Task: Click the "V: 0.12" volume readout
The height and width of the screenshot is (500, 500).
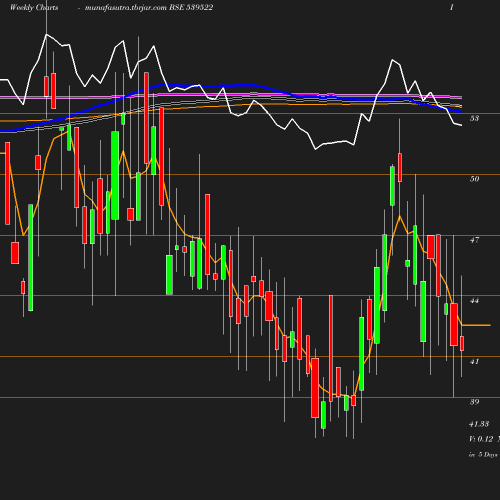Action: tap(481, 439)
